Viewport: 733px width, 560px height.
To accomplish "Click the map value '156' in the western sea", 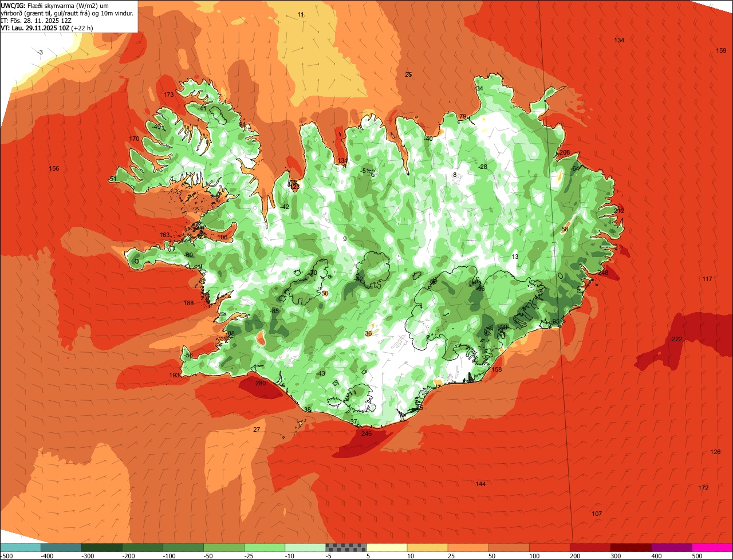I will click(54, 168).
